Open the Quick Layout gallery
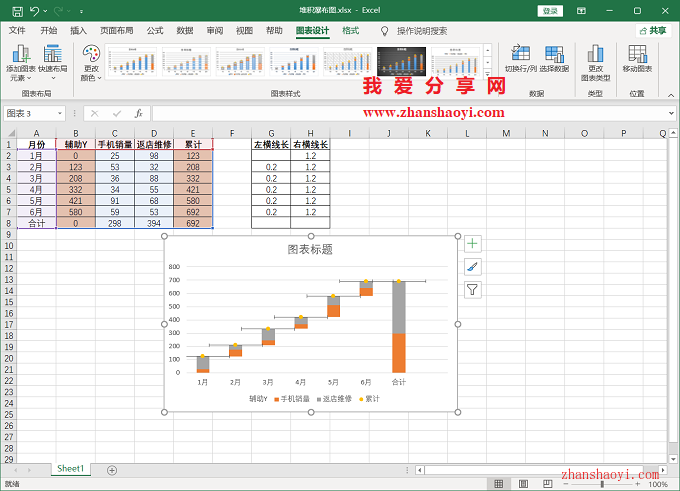The image size is (680, 491). [53, 63]
